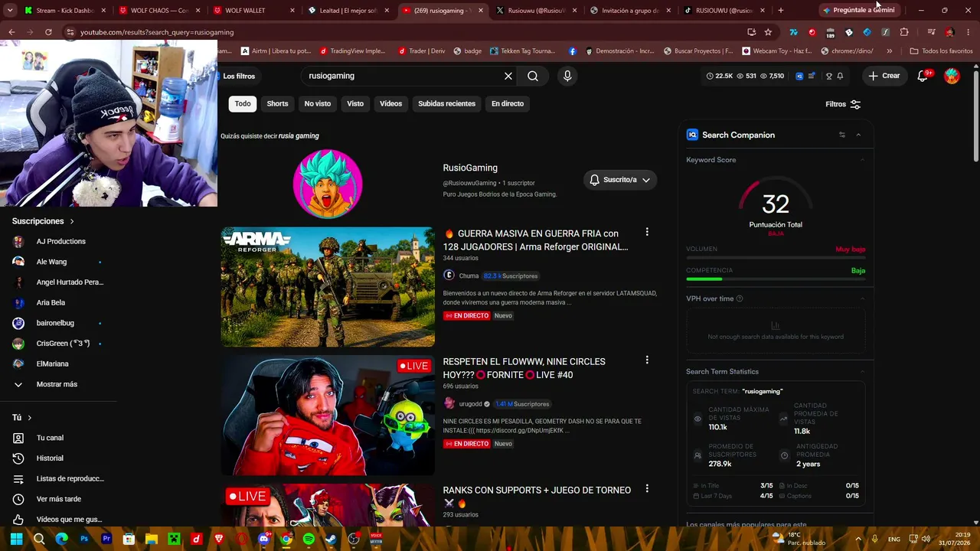
Task: Bookmark this page with the star icon
Action: (768, 32)
